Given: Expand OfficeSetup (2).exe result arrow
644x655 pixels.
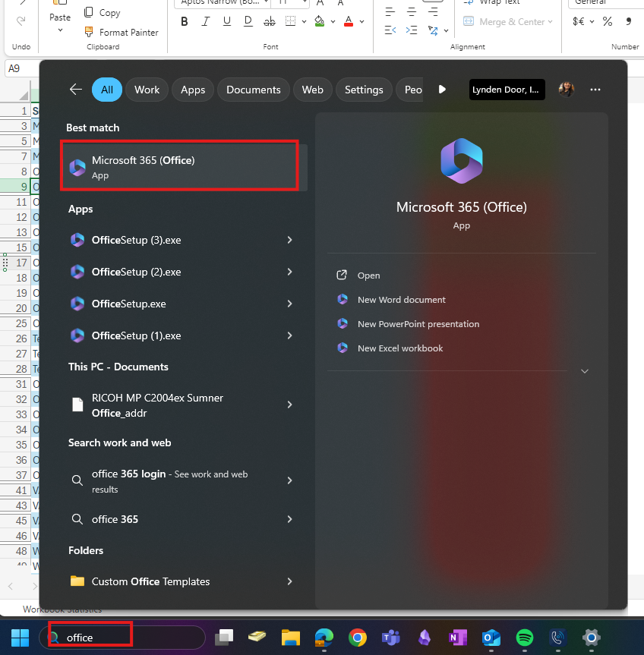Looking at the screenshot, I should pos(289,272).
